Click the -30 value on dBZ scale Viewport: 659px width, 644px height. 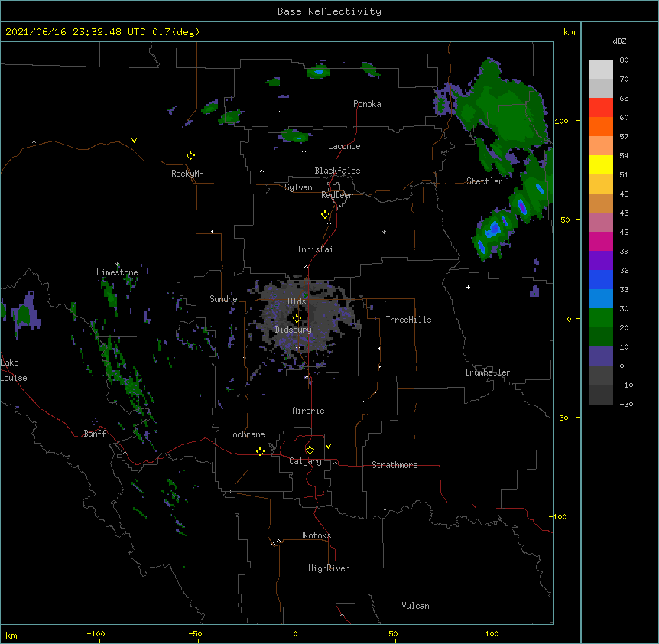coord(626,404)
